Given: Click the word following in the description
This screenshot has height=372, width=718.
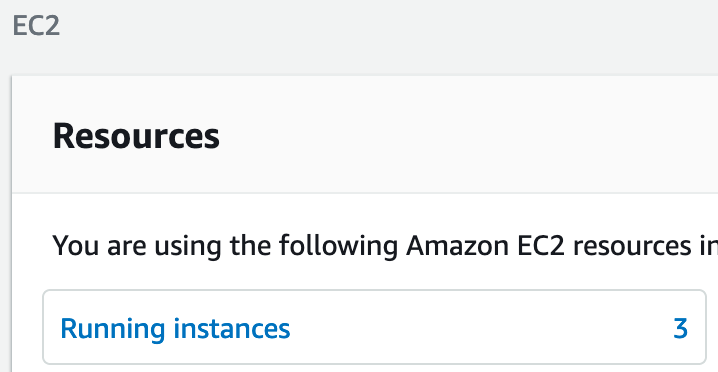Looking at the screenshot, I should coord(338,246).
